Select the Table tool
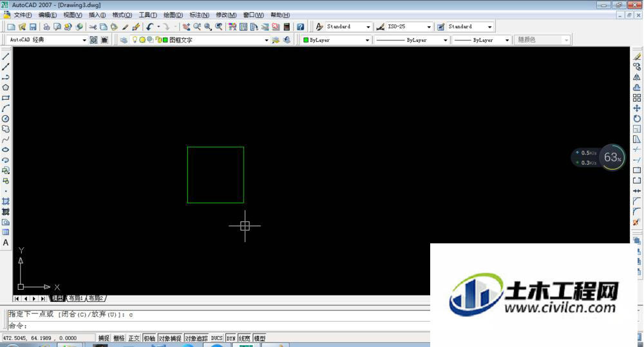Image resolution: width=644 pixels, height=347 pixels. click(6, 232)
